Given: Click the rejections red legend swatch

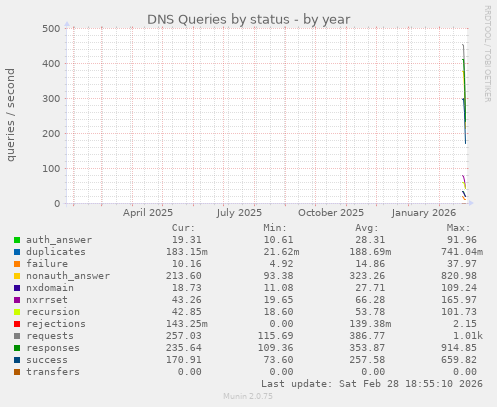Looking at the screenshot, I should point(17,324).
